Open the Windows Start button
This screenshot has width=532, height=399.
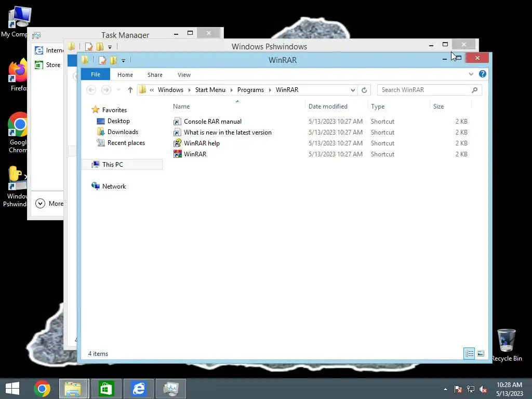12,389
